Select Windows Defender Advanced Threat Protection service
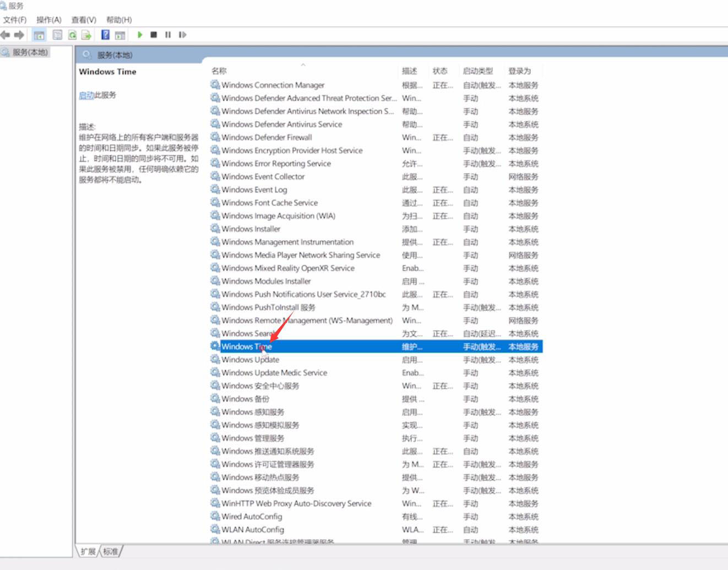The image size is (728, 570). click(376, 98)
